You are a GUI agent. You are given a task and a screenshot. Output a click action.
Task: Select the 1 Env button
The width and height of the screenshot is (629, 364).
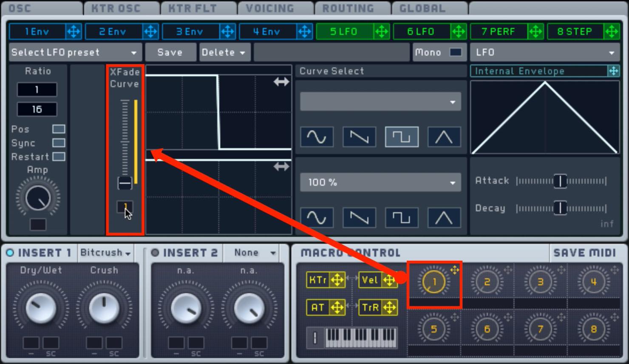(37, 31)
